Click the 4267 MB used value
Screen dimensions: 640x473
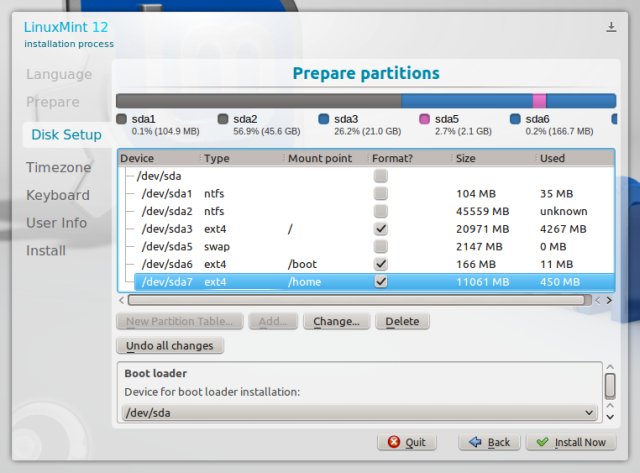click(x=563, y=229)
